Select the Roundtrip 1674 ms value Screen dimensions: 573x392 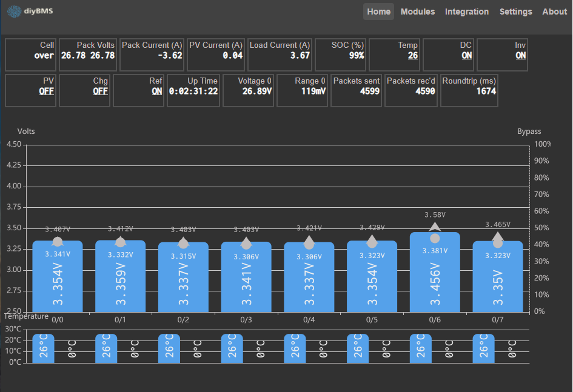486,91
